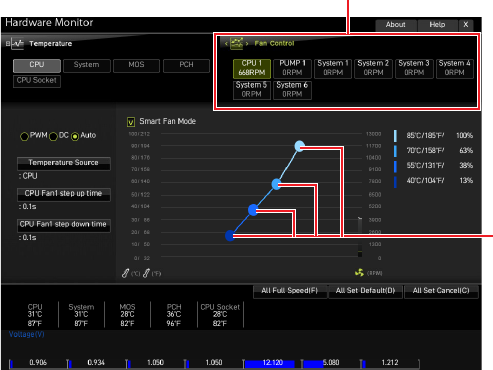493x370 pixels.
Task: Select the PWM radio button
Action: [24, 136]
